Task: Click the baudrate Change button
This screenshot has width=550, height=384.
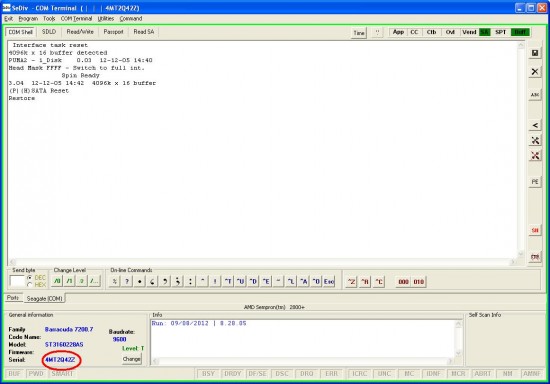Action: (x=132, y=359)
